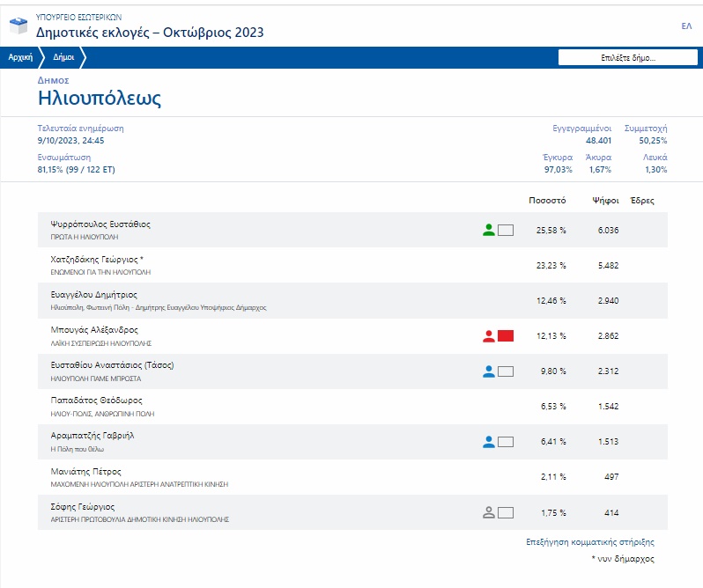Open Επεξήγηση κομματικής στήριξης link
Image resolution: width=703 pixels, height=588 pixels.
coord(590,542)
